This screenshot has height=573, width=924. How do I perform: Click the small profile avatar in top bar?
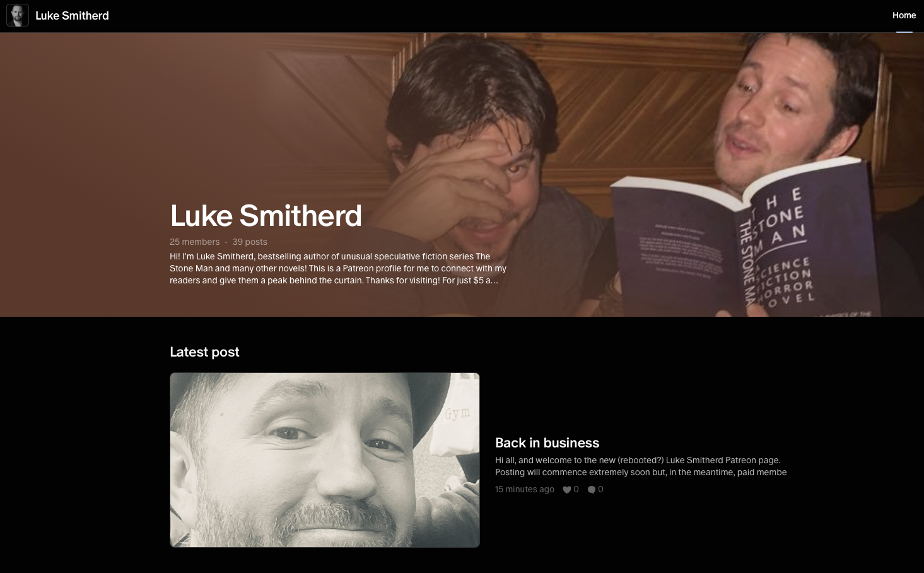pos(18,15)
